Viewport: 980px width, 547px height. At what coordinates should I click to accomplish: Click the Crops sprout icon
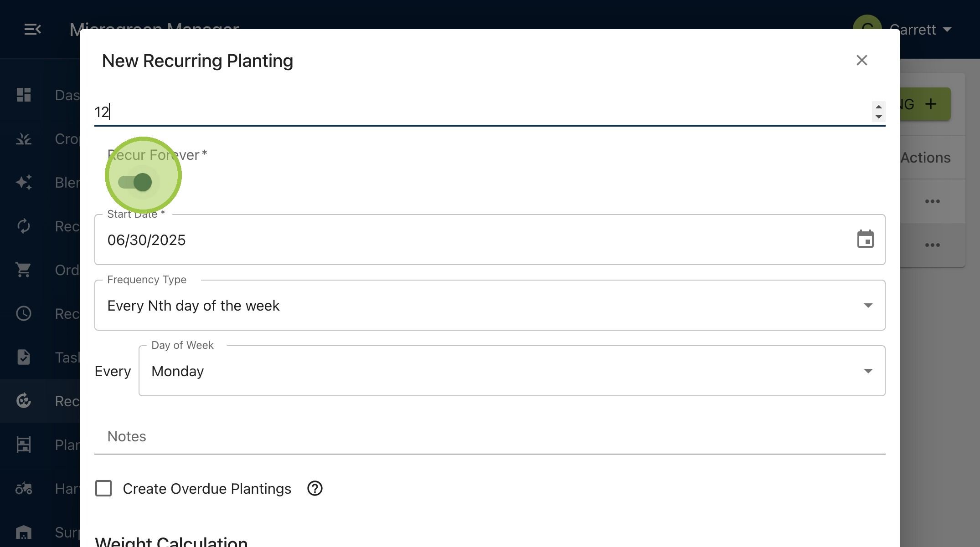click(x=24, y=138)
